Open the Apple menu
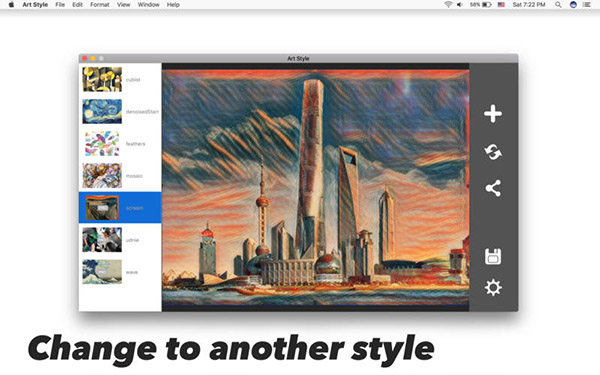The width and height of the screenshot is (600, 375). (11, 5)
